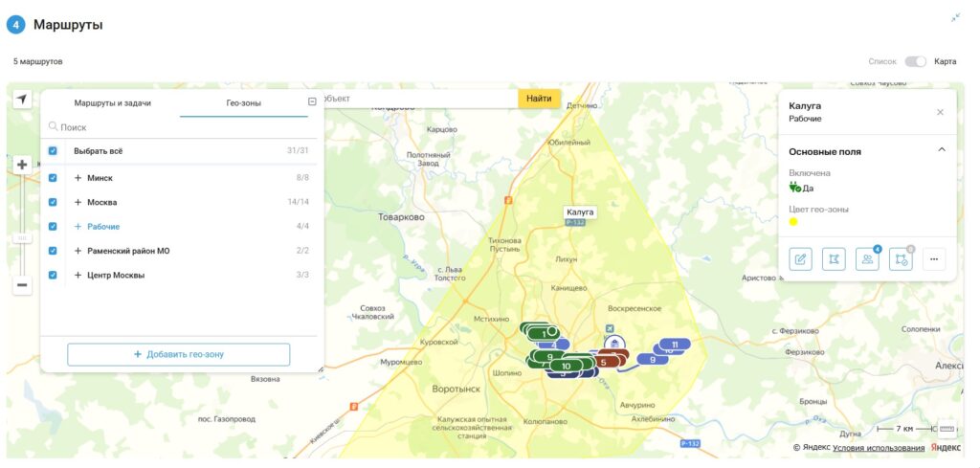Click the geolocation arrow icon on map

pyautogui.click(x=21, y=99)
